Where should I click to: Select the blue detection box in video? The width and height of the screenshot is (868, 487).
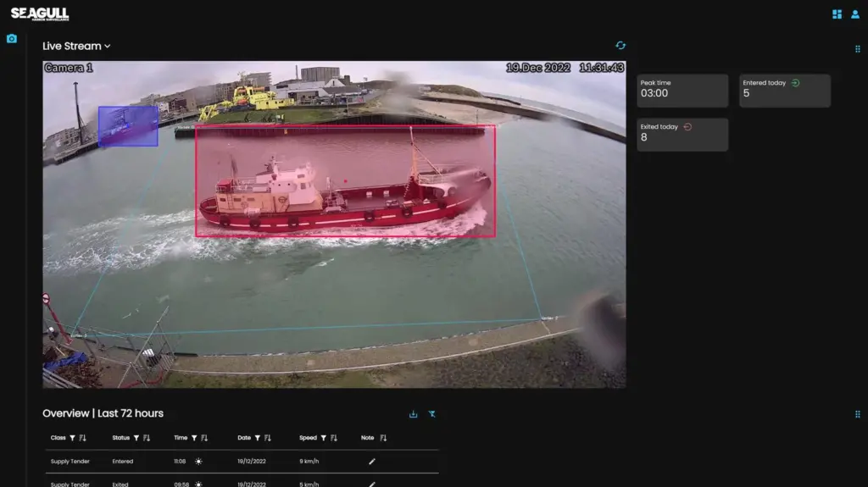pyautogui.click(x=129, y=127)
